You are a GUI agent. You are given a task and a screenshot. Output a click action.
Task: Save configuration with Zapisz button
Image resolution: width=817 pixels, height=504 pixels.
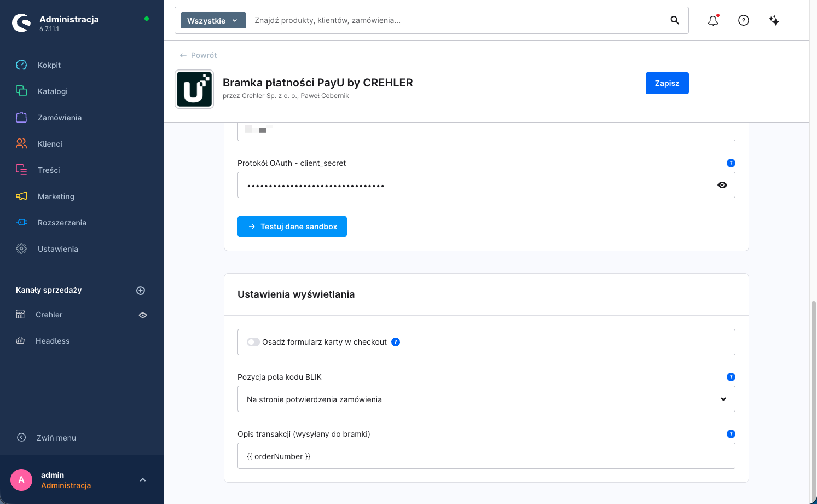tap(667, 83)
